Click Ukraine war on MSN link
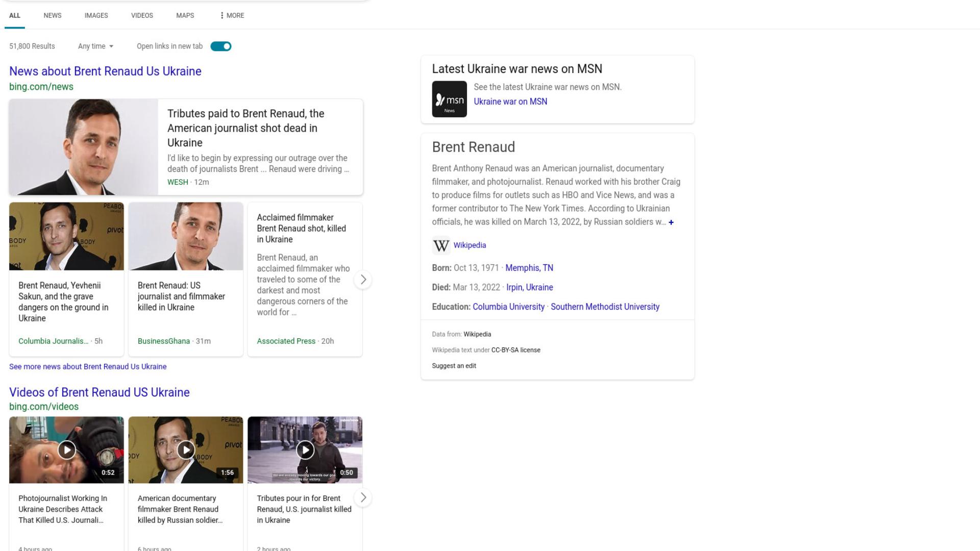 pos(510,102)
